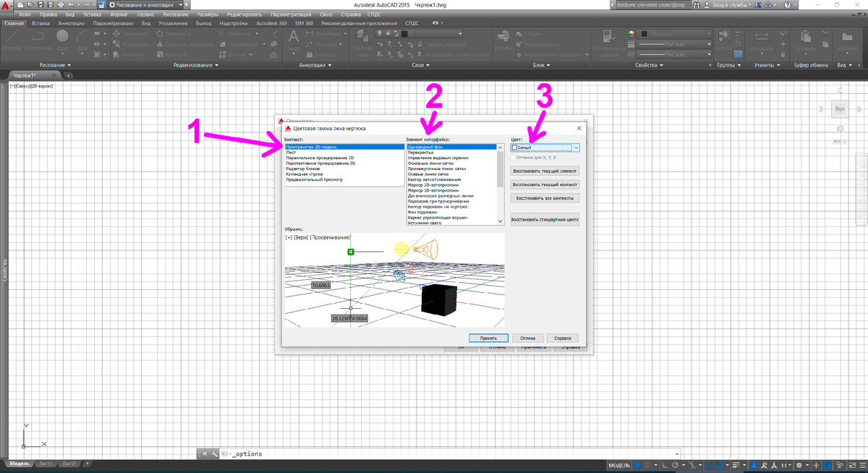
Task: Click Восстановить все контексты button
Action: 545,197
